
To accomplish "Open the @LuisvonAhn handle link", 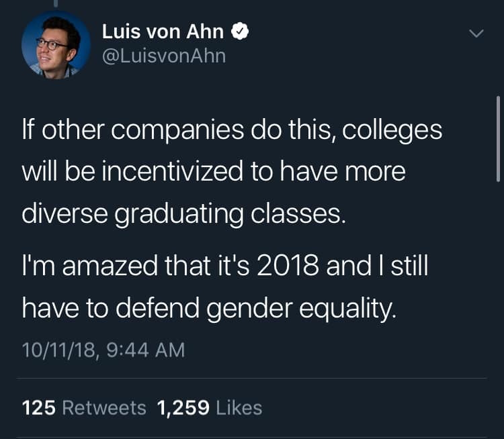I will point(163,56).
